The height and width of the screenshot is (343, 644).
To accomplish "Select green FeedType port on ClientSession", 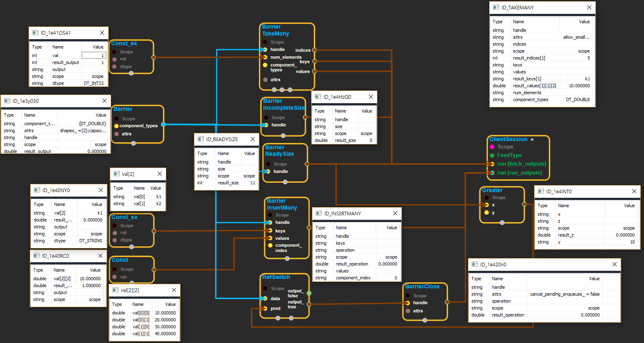I will pyautogui.click(x=492, y=155).
